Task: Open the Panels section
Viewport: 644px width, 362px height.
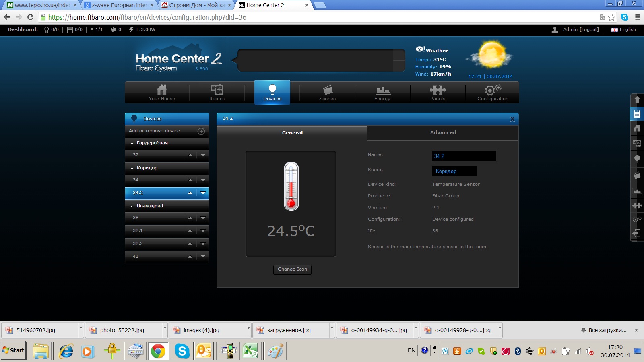Action: coord(438,93)
